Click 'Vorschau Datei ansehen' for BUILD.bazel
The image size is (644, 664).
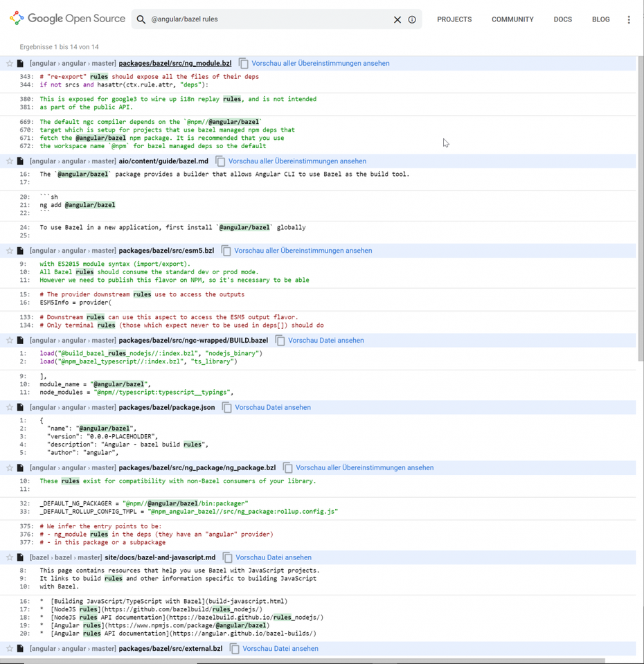pyautogui.click(x=326, y=341)
